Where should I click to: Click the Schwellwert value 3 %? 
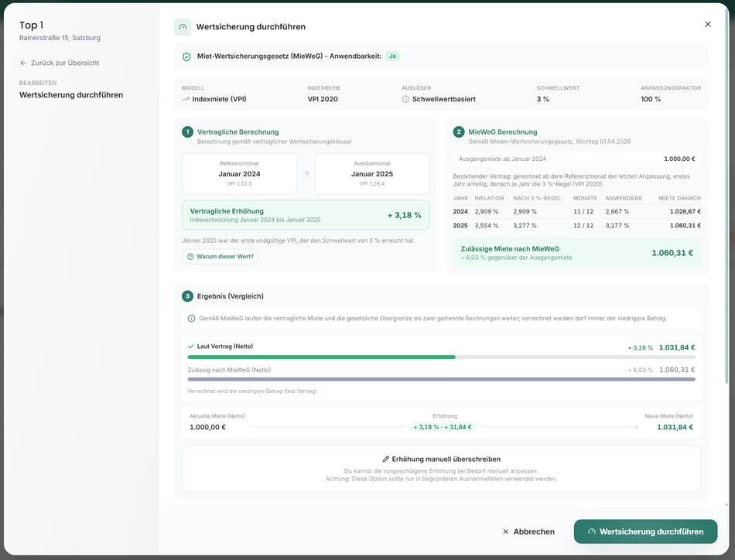543,99
